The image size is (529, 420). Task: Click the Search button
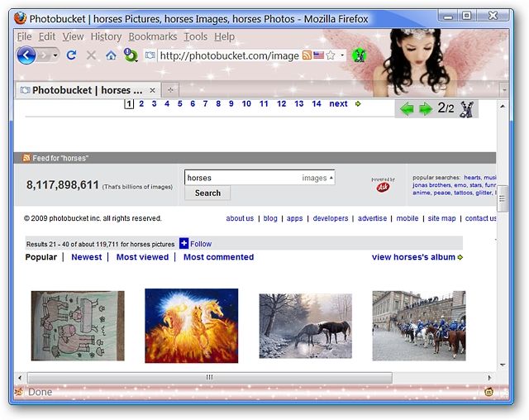207,193
